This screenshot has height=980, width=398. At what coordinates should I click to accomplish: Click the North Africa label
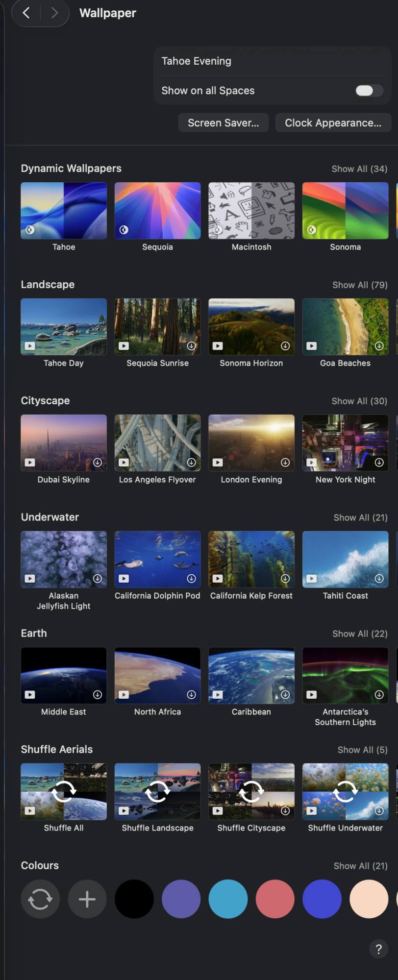(x=157, y=712)
